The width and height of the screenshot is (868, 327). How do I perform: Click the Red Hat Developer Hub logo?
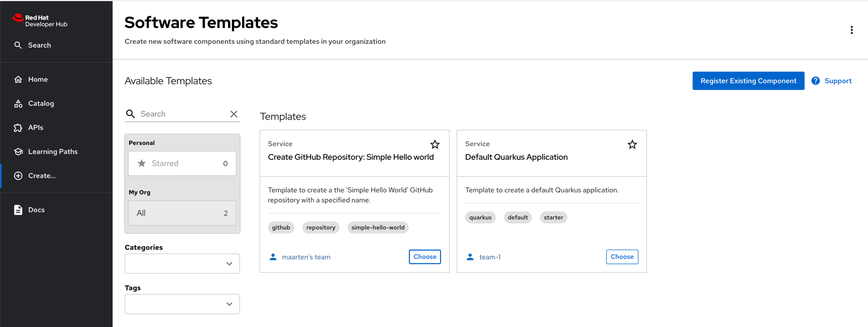coord(40,21)
